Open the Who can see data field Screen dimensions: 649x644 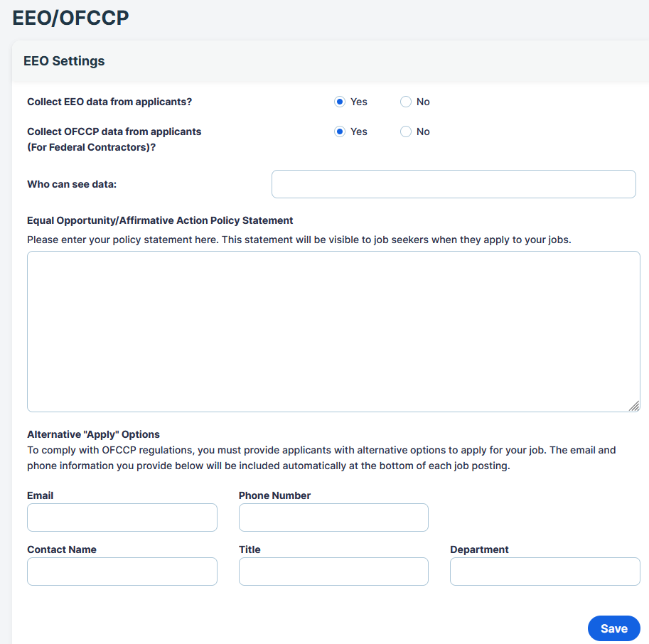point(454,184)
